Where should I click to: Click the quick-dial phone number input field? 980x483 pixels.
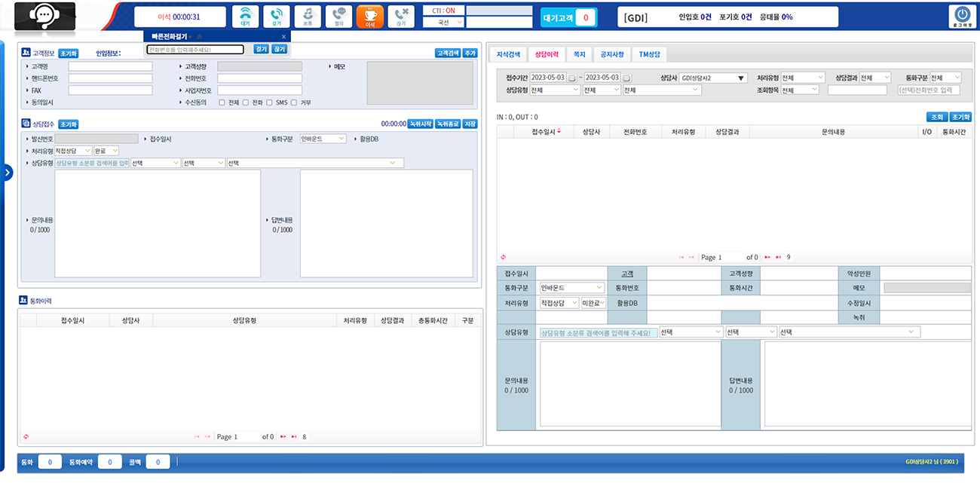click(x=195, y=50)
